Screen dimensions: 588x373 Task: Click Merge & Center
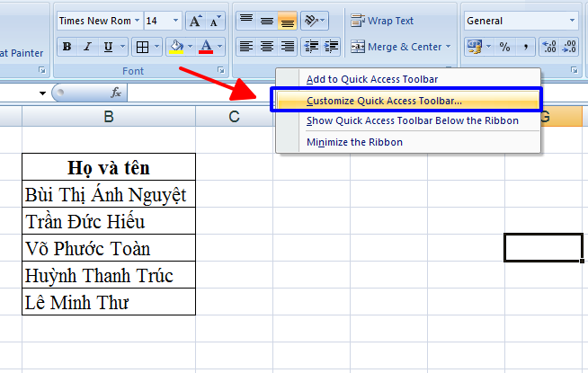pyautogui.click(x=396, y=47)
